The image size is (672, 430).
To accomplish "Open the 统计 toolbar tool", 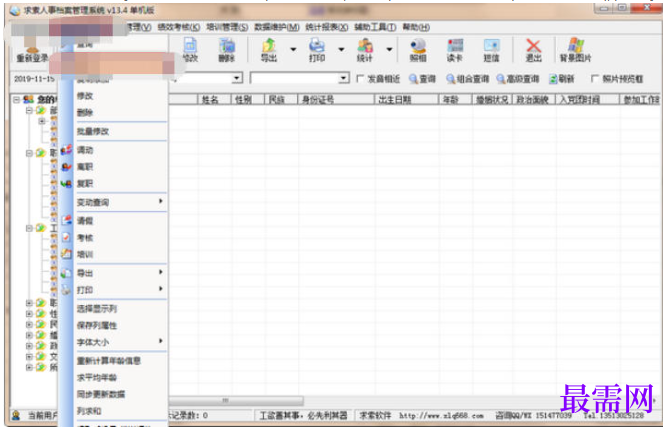I will point(365,50).
